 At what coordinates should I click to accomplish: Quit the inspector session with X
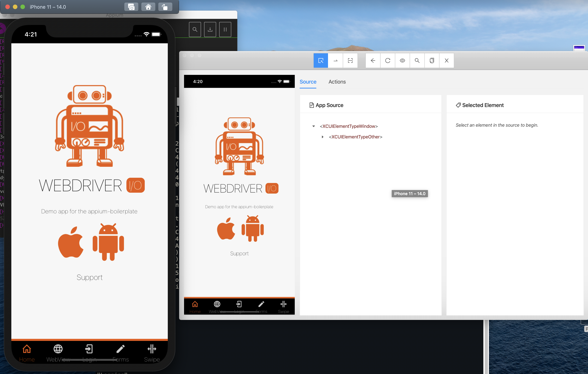click(x=446, y=61)
